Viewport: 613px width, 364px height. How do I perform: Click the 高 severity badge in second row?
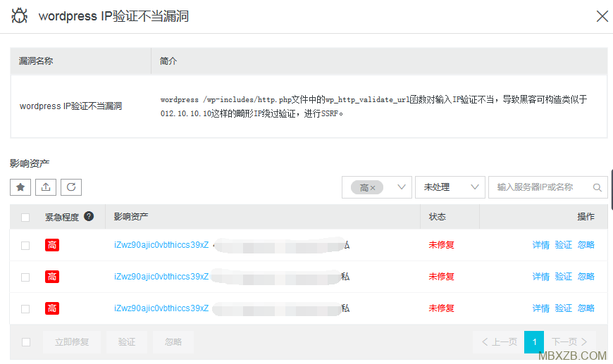(52, 277)
